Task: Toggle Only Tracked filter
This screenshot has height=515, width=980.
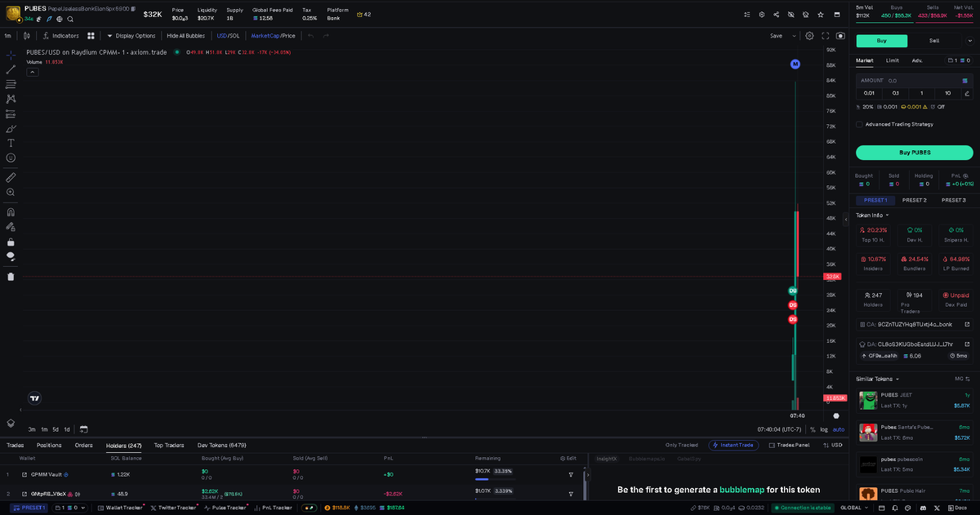Action: pos(682,445)
